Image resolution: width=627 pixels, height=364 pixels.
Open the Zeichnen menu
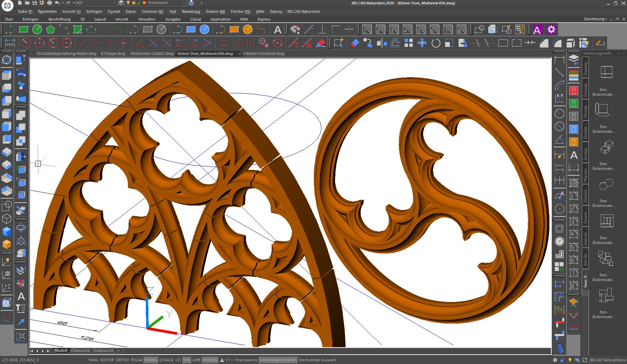[152, 11]
